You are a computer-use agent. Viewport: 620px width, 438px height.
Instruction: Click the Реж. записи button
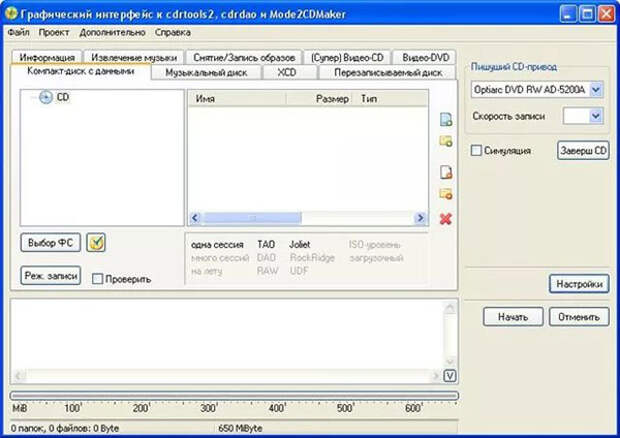click(x=50, y=275)
